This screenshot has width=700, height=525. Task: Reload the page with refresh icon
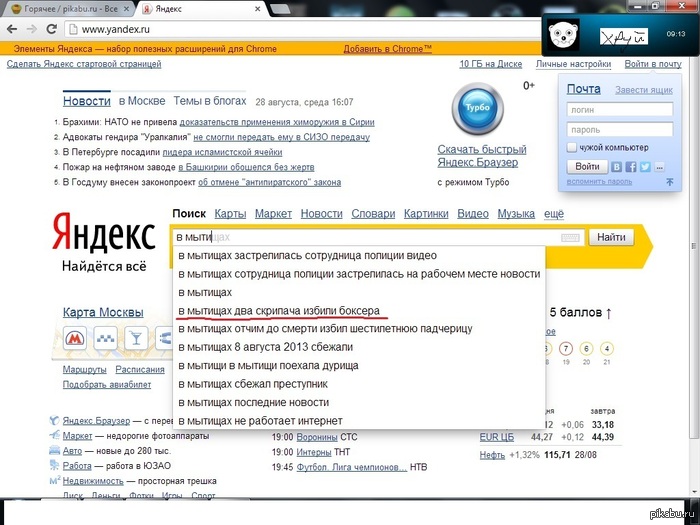52,29
